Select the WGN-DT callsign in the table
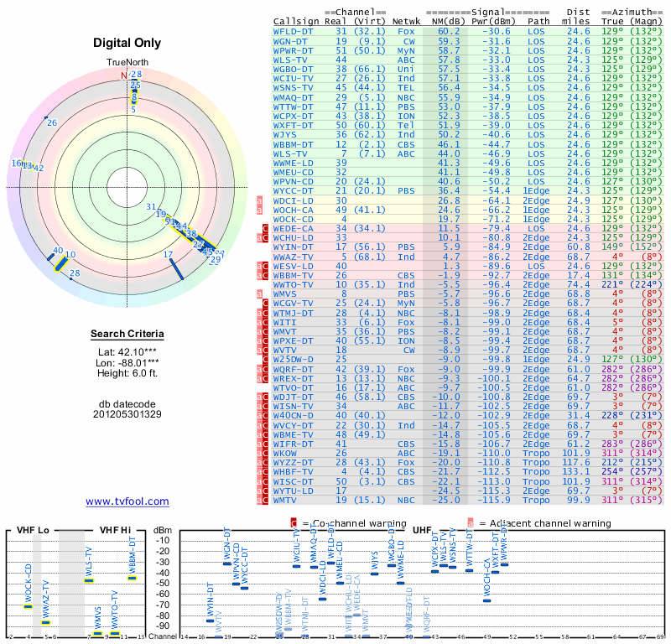 pyautogui.click(x=290, y=41)
